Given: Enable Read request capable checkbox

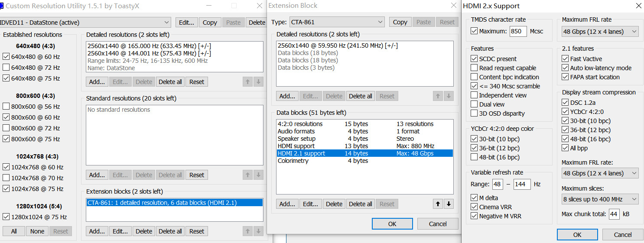Looking at the screenshot, I should pos(475,68).
